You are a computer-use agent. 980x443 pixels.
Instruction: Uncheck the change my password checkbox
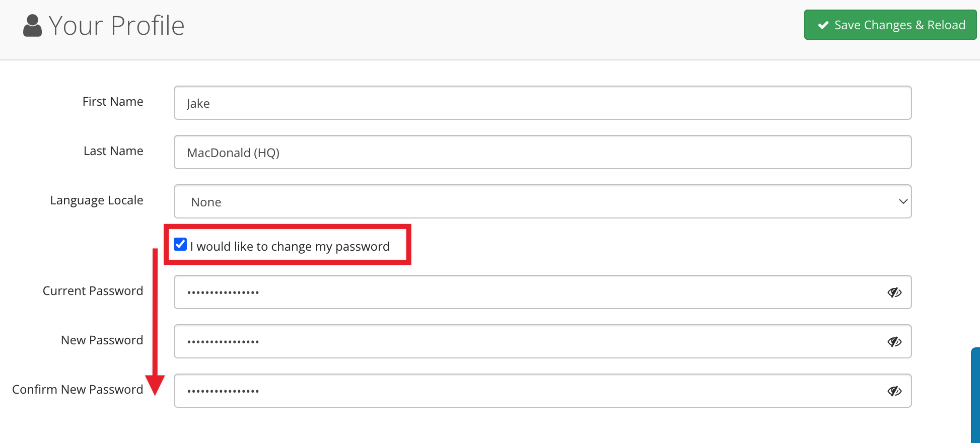pos(180,244)
